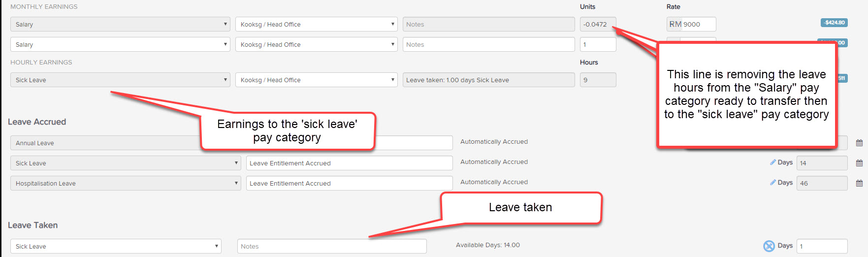This screenshot has width=868, height=257.
Task: Click the Notes field in Leave Taken section
Action: (x=332, y=246)
